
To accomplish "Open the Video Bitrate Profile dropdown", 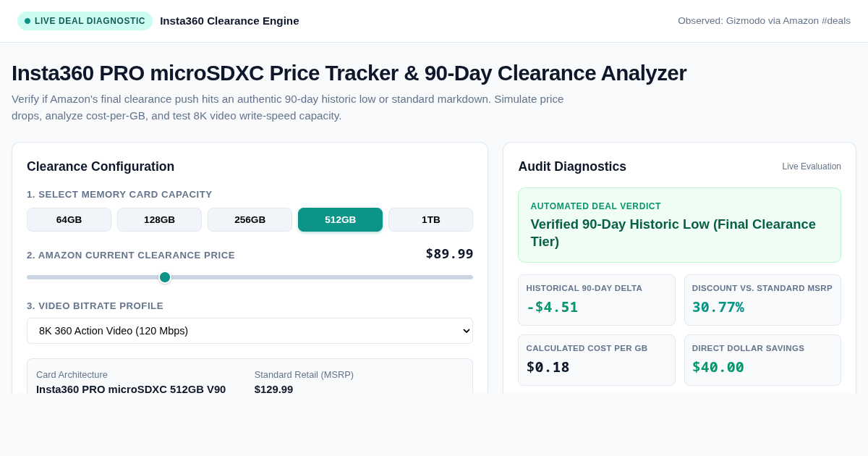I will [x=250, y=331].
